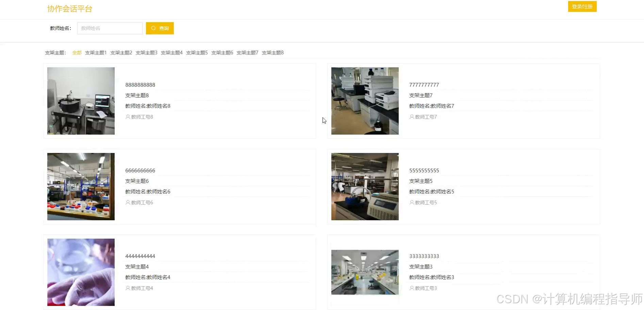
Task: Click the user icon beside 教师工号4
Action: 128,288
